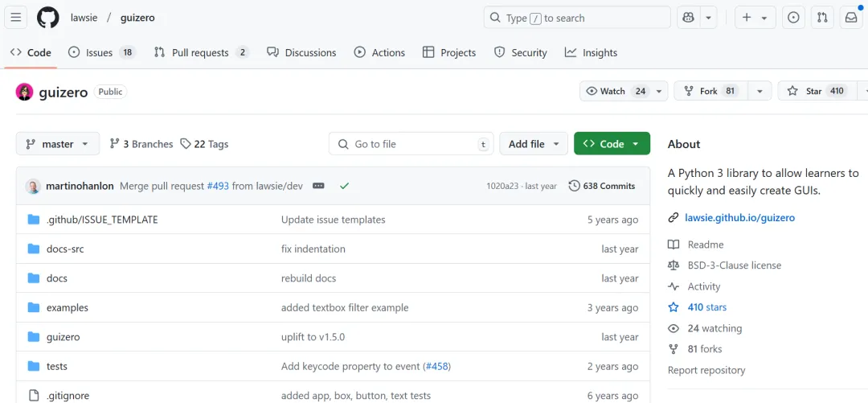
Task: Open 'rebuild docs' commit message
Action: click(x=309, y=278)
